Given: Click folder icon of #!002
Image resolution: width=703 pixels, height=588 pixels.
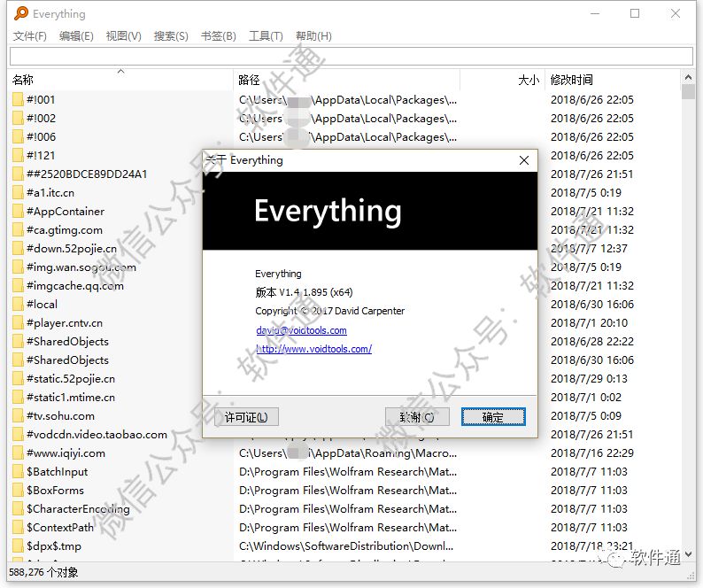Looking at the screenshot, I should 18,119.
